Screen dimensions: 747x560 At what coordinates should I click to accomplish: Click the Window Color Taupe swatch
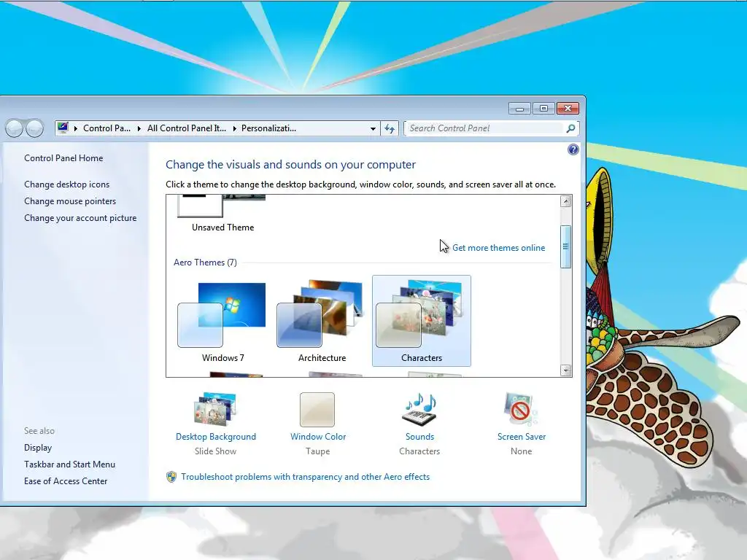(x=317, y=410)
